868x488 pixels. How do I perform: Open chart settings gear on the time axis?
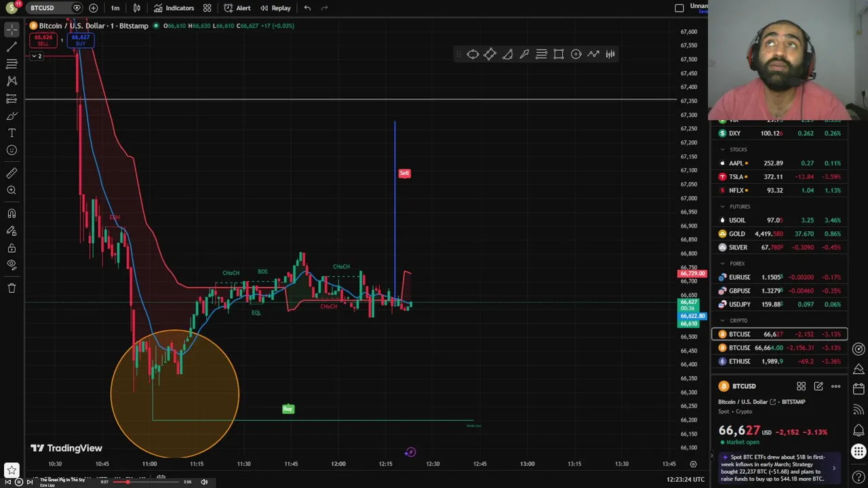693,464
